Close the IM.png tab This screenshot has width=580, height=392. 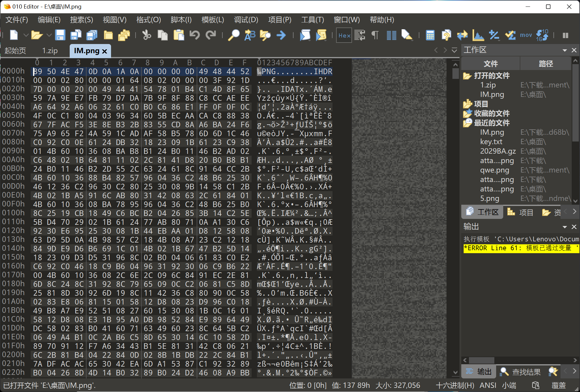coord(105,51)
